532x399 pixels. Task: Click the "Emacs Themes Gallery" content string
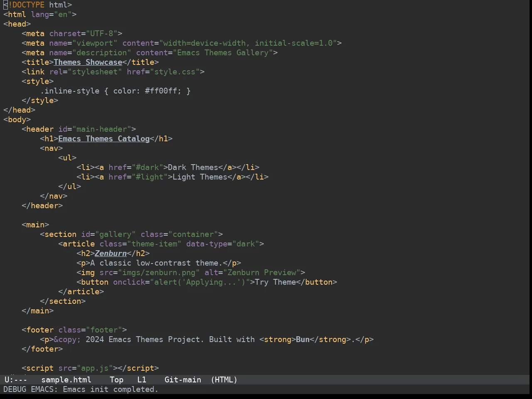223,53
